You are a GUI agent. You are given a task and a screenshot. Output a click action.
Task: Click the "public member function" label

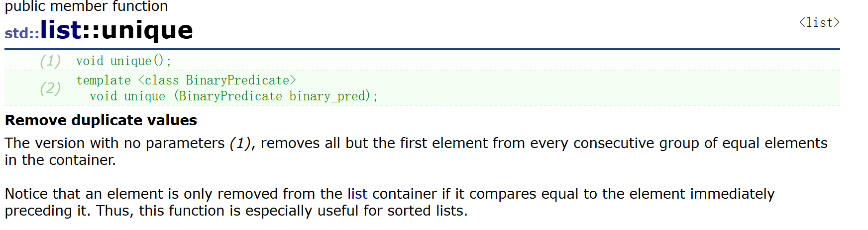coord(86,6)
